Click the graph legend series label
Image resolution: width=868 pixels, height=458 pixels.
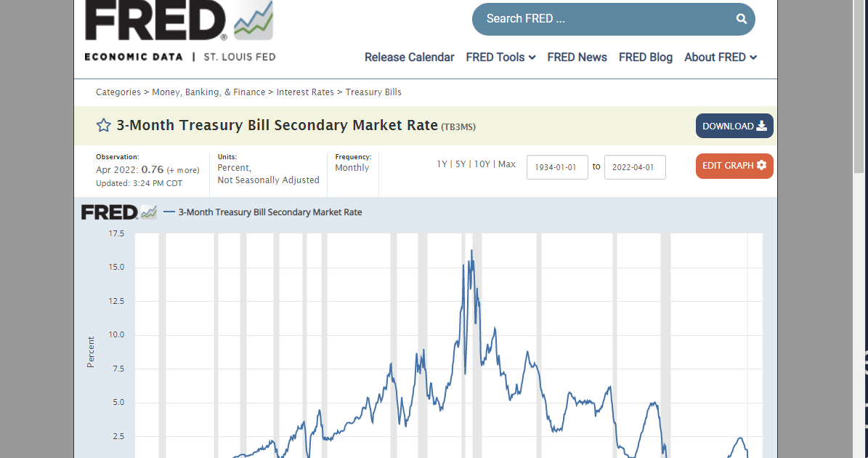pos(269,212)
